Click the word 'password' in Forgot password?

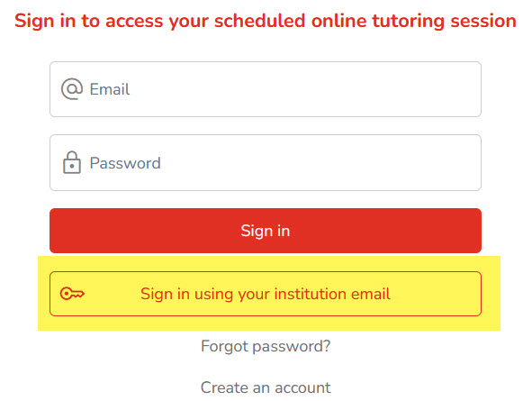pyautogui.click(x=291, y=347)
